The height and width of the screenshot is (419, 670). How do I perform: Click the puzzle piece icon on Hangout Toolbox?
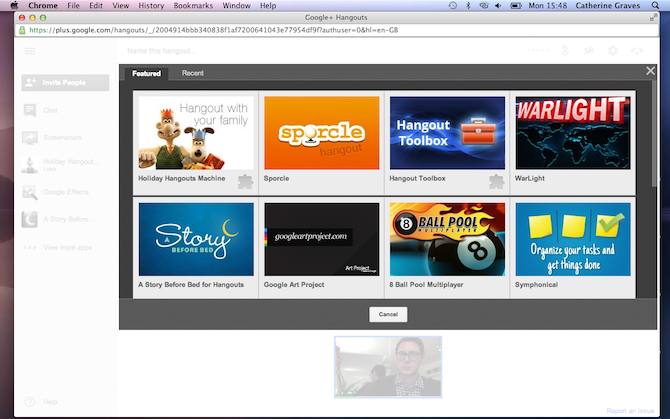pos(497,182)
